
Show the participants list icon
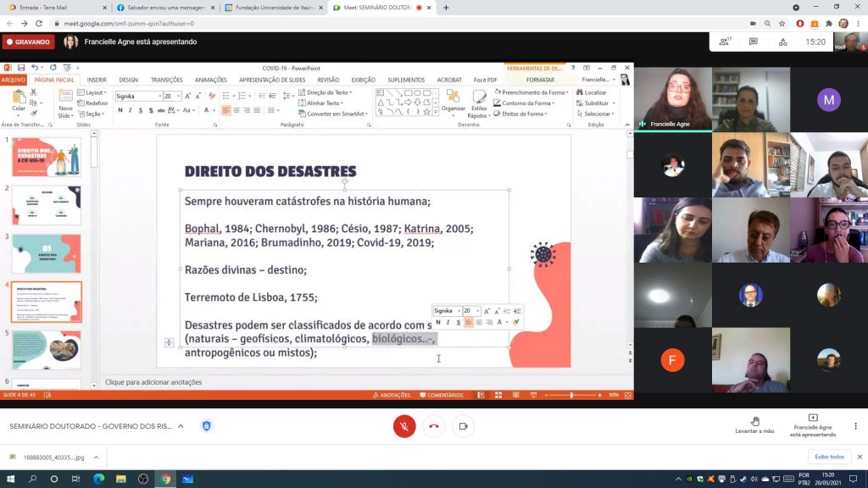point(725,42)
